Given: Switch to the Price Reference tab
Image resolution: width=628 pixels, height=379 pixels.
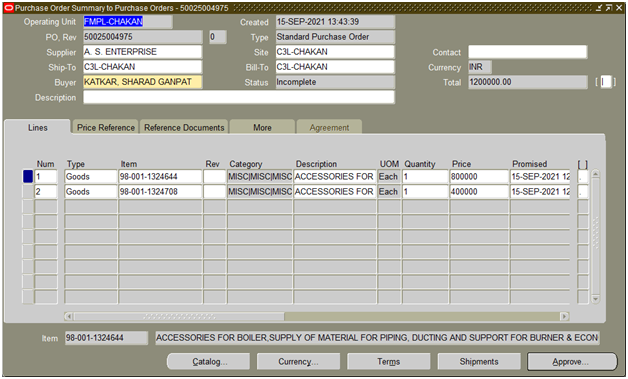Looking at the screenshot, I should point(106,127).
